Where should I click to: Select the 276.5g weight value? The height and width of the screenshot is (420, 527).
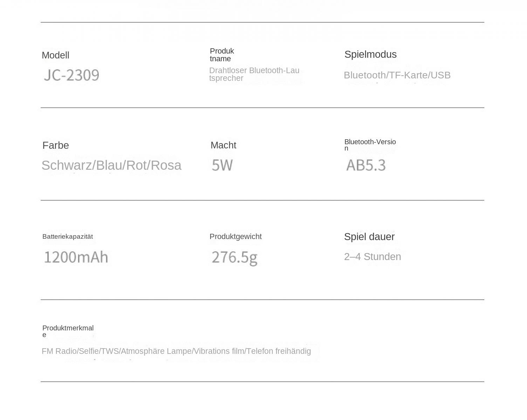pos(234,258)
